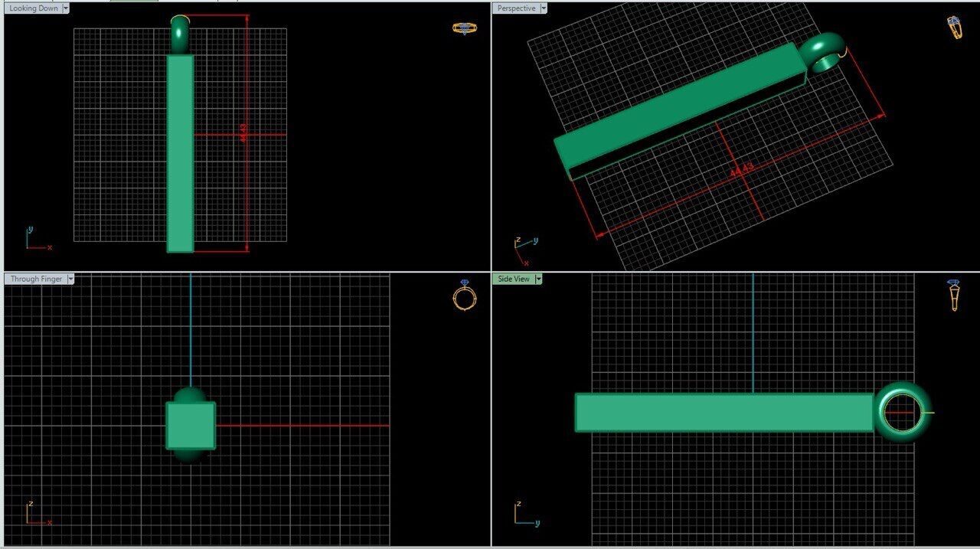Viewport: 980px width, 549px height.
Task: Select the green bar in Side View
Action: click(724, 413)
